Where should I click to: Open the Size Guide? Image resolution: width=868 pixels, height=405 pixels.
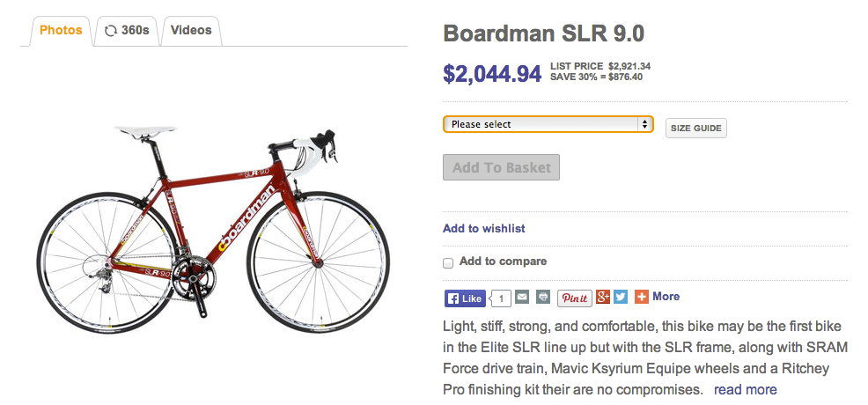point(695,129)
